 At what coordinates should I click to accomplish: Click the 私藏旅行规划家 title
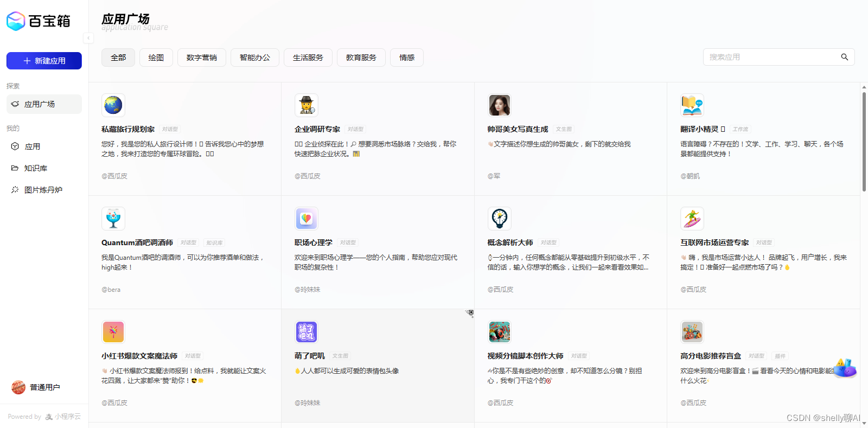pyautogui.click(x=128, y=129)
